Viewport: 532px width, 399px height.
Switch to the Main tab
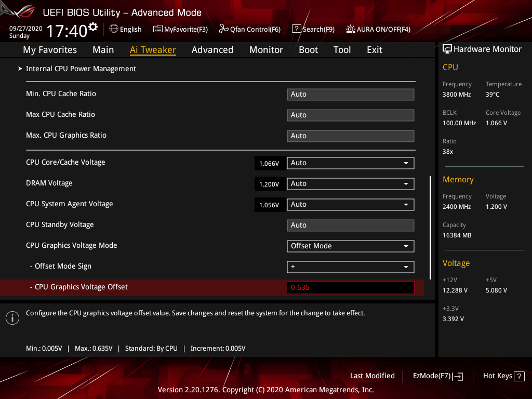(103, 50)
